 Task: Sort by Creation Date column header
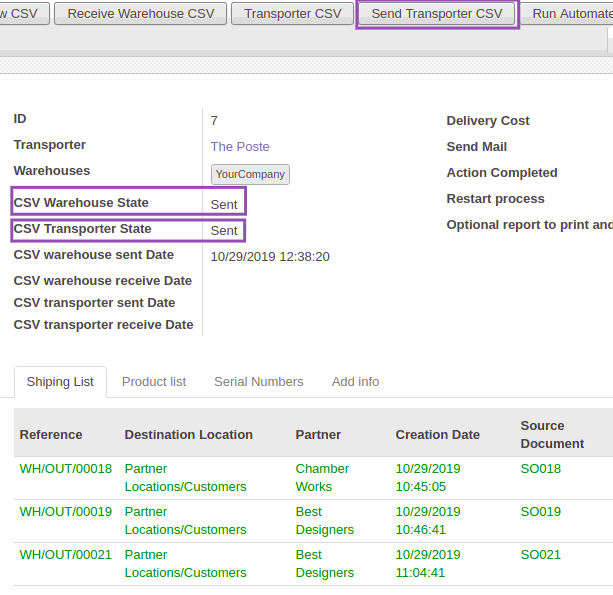(437, 435)
